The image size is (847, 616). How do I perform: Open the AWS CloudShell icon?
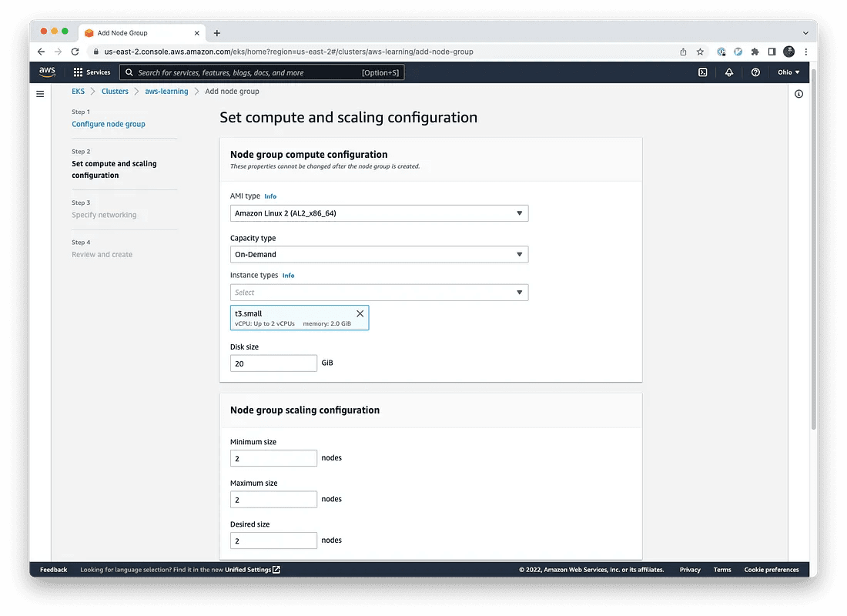(x=702, y=72)
